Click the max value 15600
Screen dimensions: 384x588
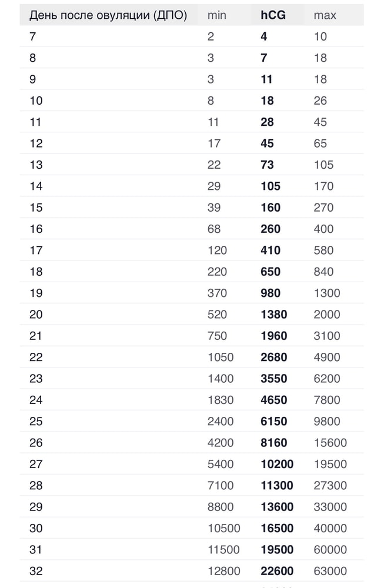click(x=330, y=443)
